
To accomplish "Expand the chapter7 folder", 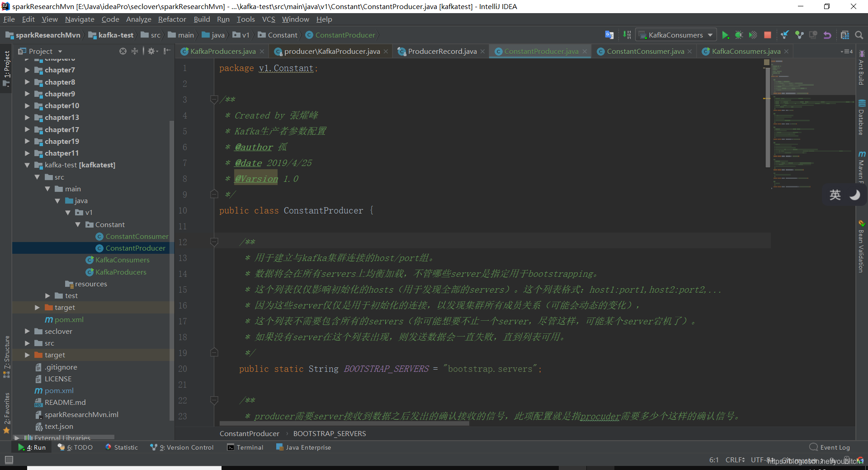I will (27, 70).
